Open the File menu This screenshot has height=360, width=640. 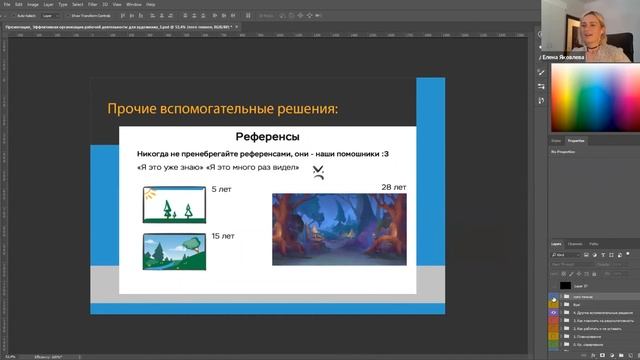coord(7,4)
